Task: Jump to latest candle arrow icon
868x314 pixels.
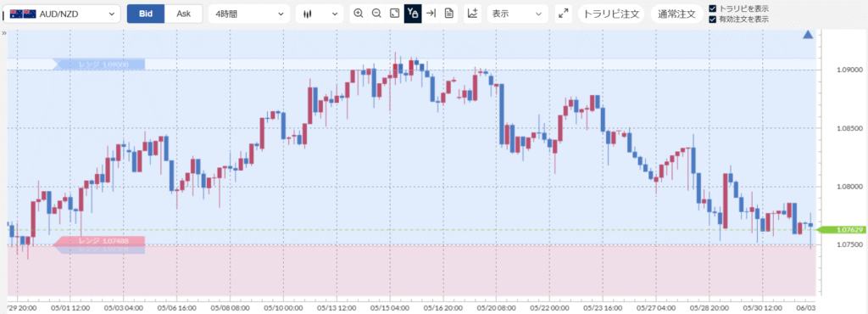Action: coord(431,14)
